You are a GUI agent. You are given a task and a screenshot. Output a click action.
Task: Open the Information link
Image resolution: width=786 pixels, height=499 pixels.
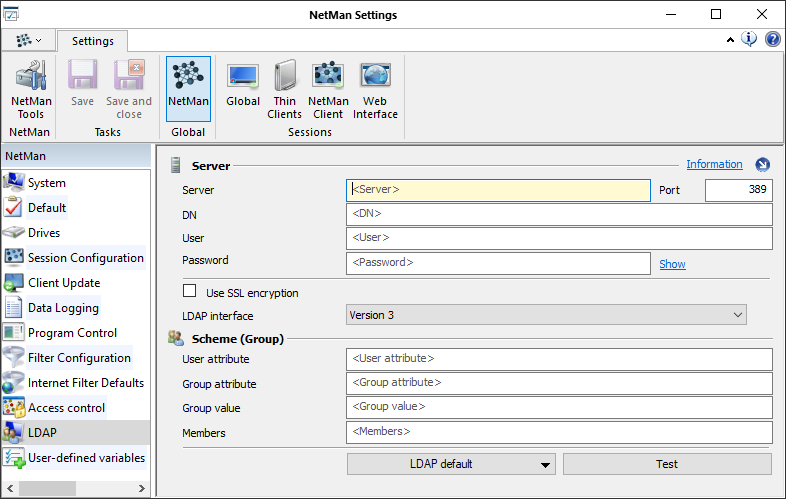point(714,164)
